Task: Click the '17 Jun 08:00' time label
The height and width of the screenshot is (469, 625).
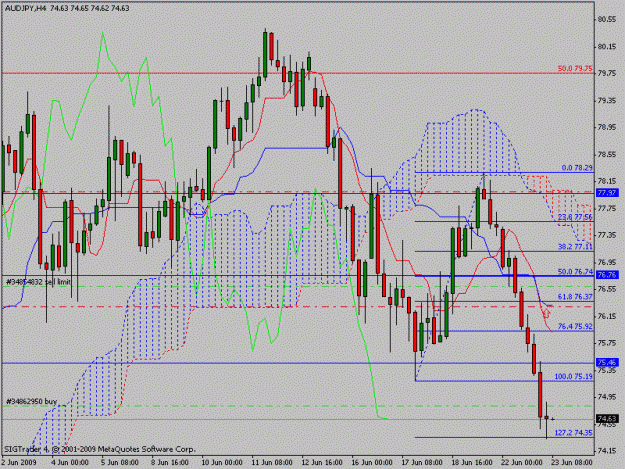Action: click(421, 462)
